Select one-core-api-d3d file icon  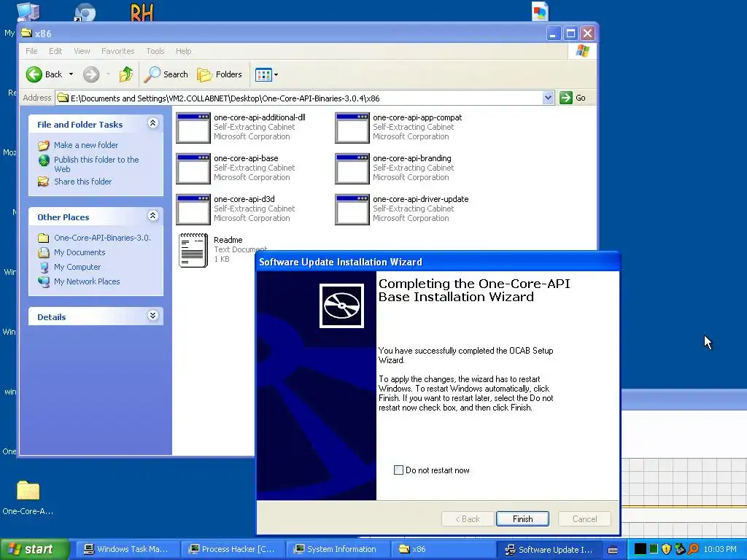point(193,209)
